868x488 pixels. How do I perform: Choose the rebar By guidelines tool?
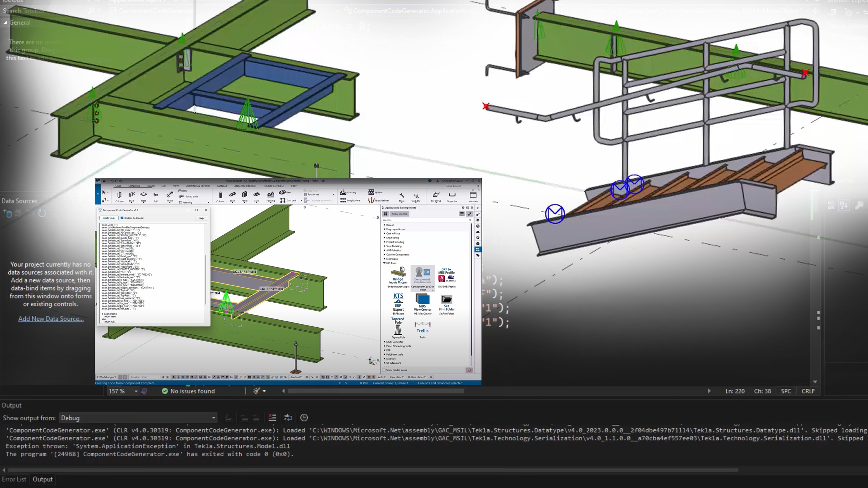pyautogui.click(x=379, y=200)
